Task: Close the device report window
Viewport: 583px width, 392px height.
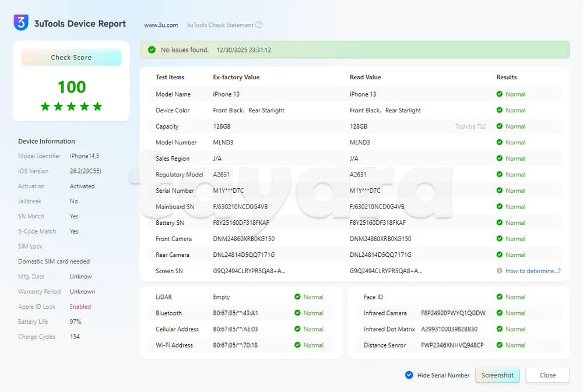Action: (x=547, y=375)
